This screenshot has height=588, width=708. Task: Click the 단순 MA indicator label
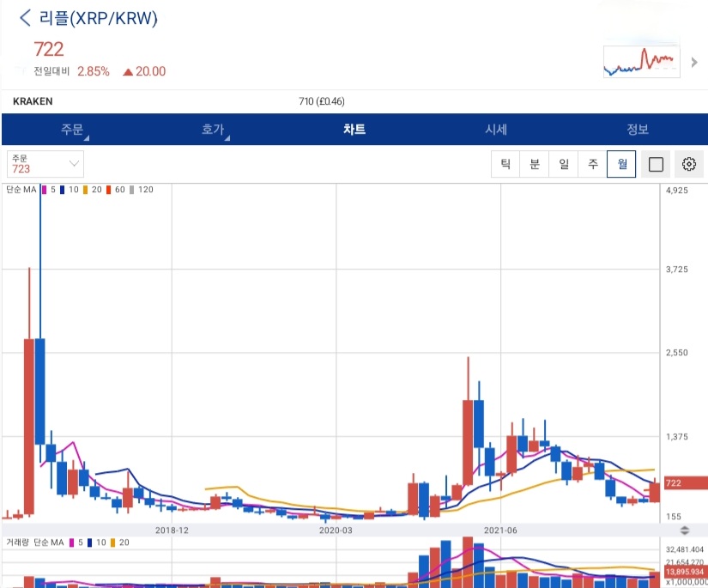point(21,190)
